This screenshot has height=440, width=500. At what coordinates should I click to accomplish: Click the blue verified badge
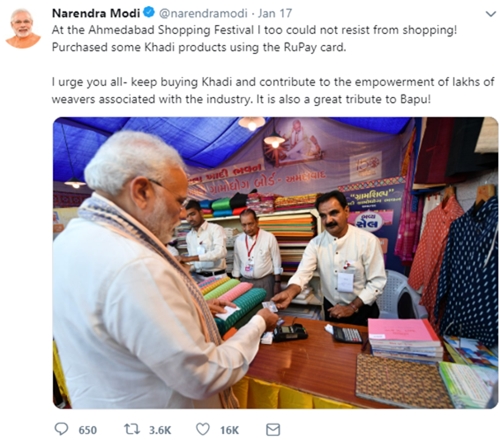149,13
